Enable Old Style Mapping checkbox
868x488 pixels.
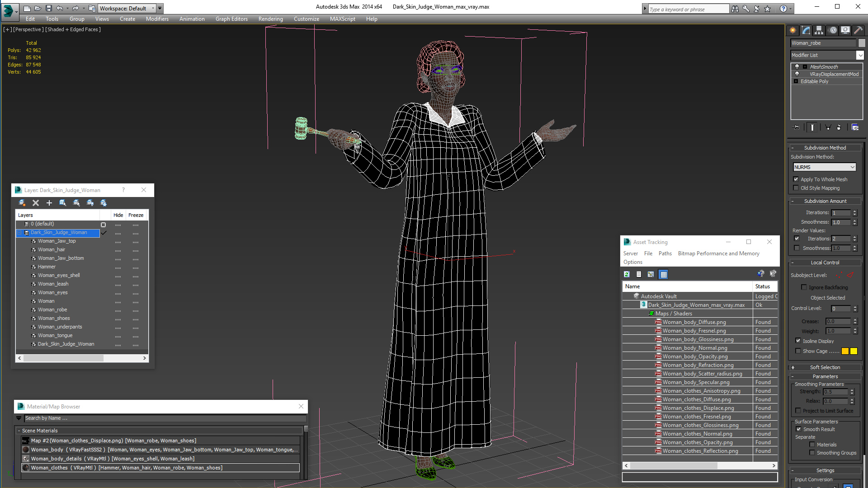click(x=796, y=188)
